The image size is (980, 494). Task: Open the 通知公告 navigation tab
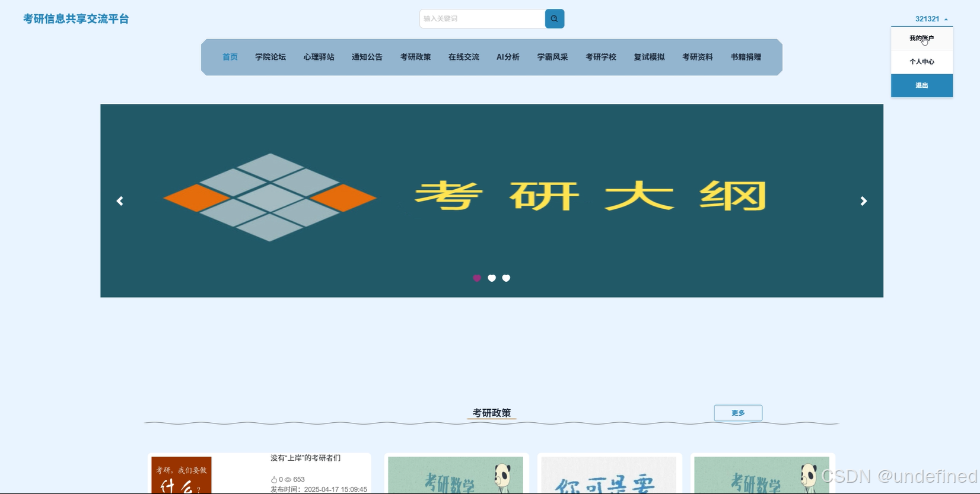coord(367,57)
